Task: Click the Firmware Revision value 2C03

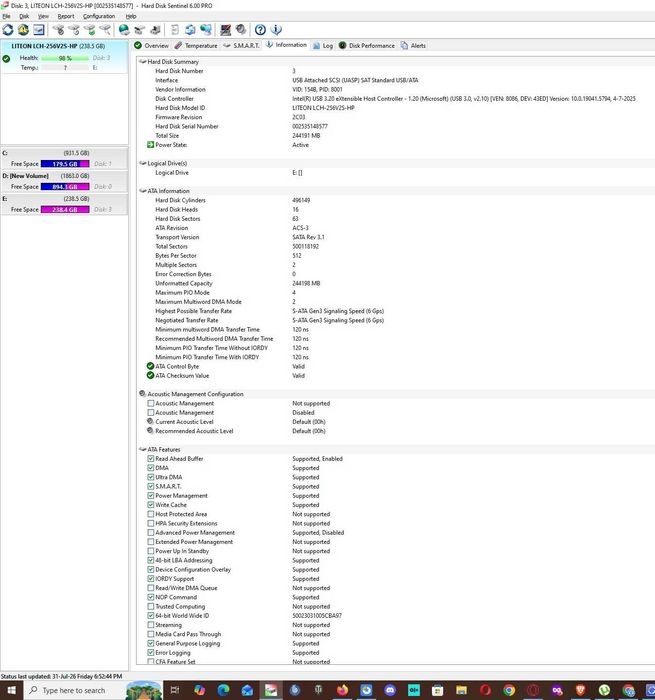Action: click(x=299, y=117)
